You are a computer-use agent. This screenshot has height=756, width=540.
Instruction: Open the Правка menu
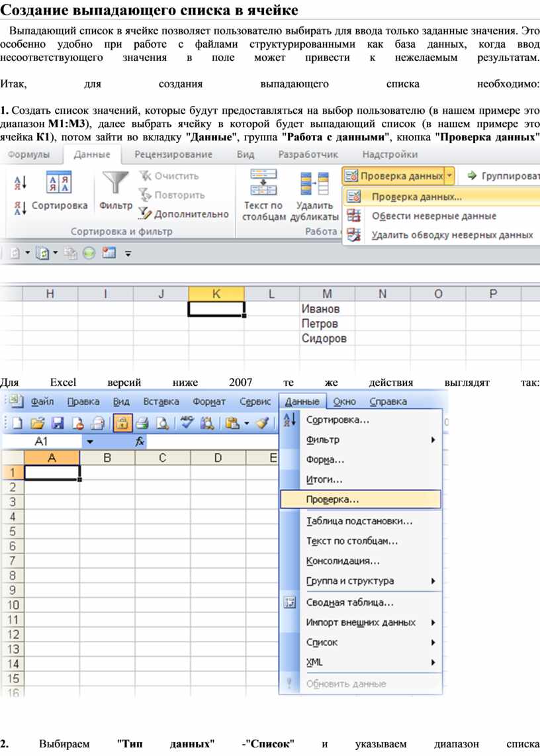pos(83,402)
